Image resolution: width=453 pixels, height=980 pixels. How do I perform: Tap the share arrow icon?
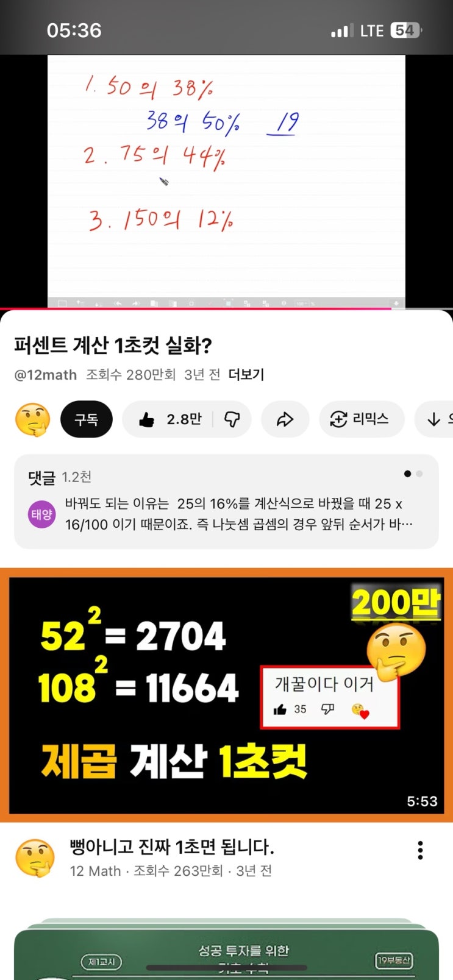pos(285,419)
